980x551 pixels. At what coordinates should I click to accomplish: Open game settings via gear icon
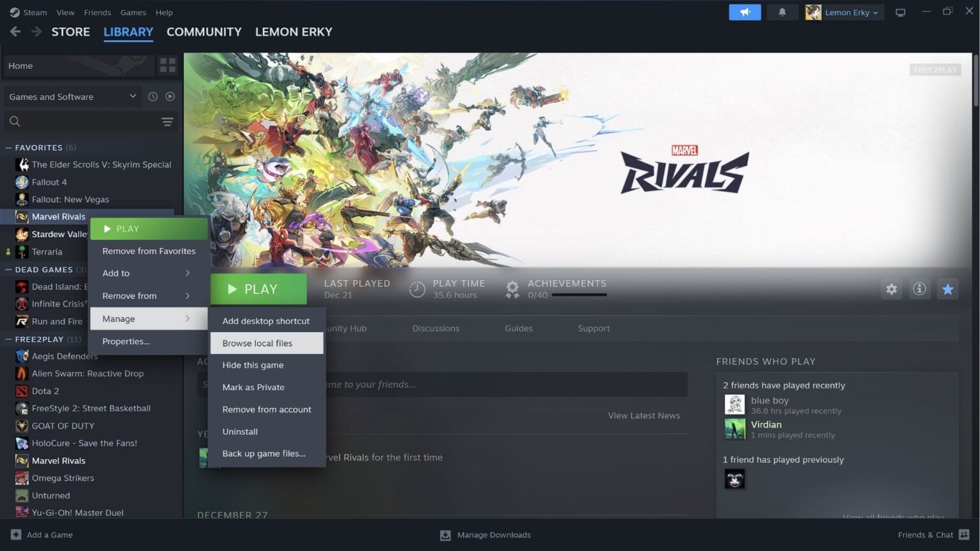(x=891, y=289)
